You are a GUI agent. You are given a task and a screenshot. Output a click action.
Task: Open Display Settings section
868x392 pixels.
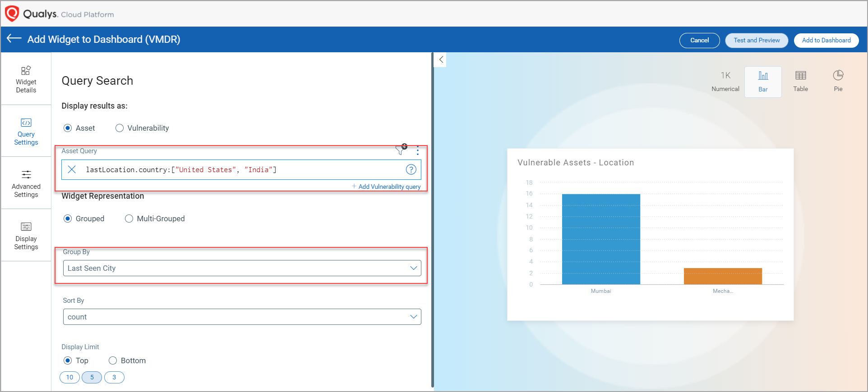tap(26, 236)
